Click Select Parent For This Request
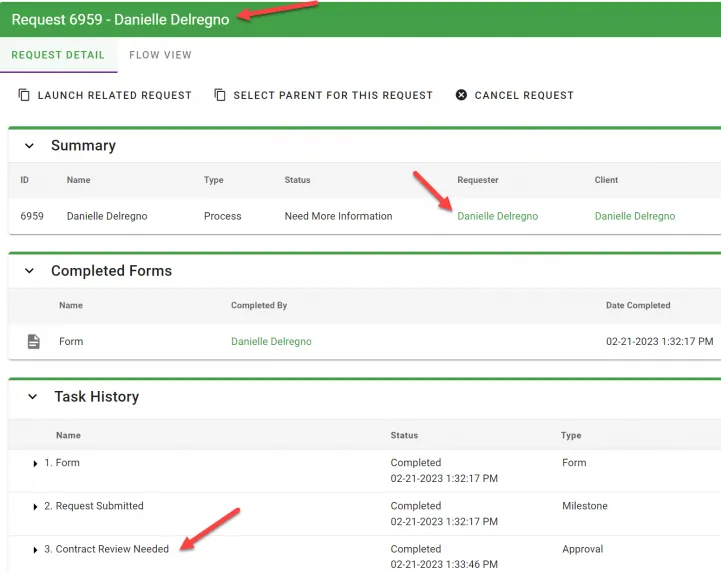This screenshot has height=573, width=721. [332, 95]
